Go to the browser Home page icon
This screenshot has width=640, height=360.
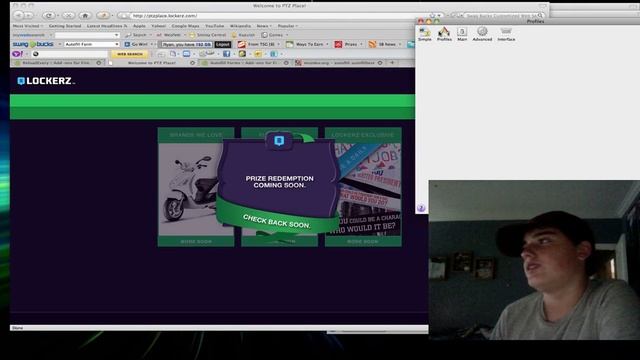[x=85, y=16]
